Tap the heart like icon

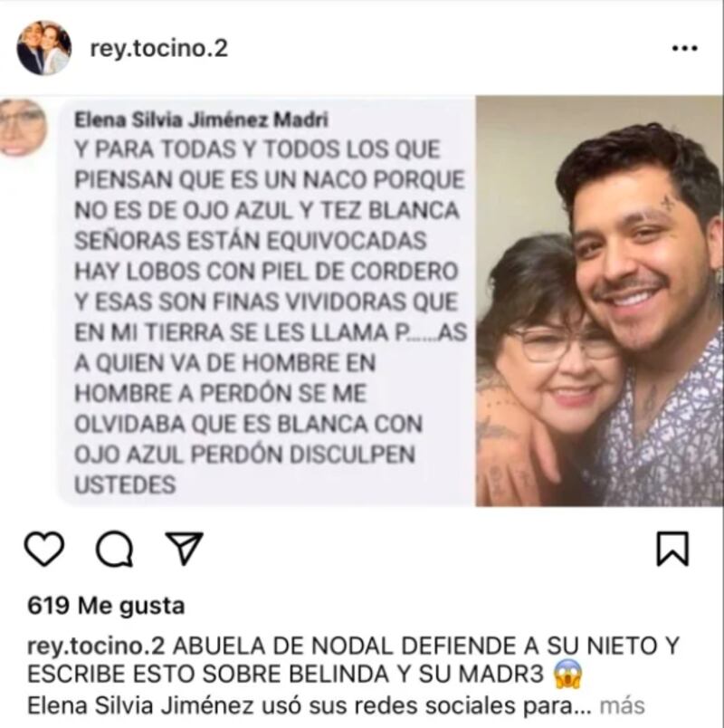click(44, 549)
